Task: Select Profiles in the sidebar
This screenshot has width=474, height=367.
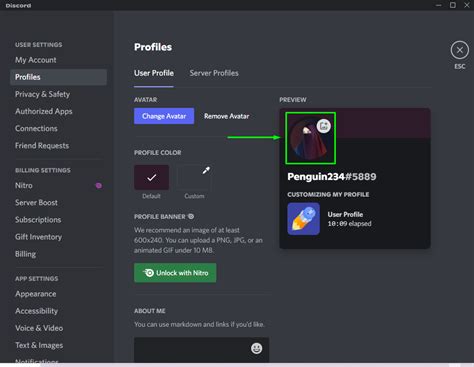Action: click(x=58, y=77)
